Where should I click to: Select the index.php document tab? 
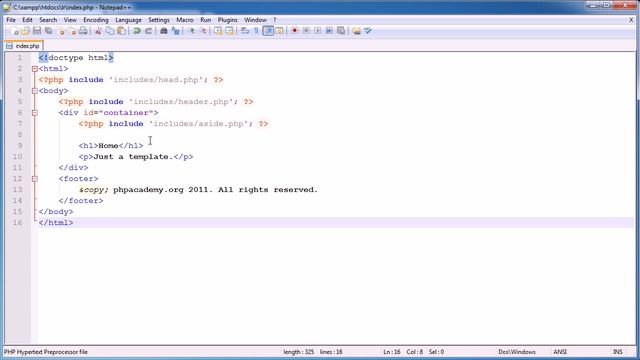click(x=23, y=46)
